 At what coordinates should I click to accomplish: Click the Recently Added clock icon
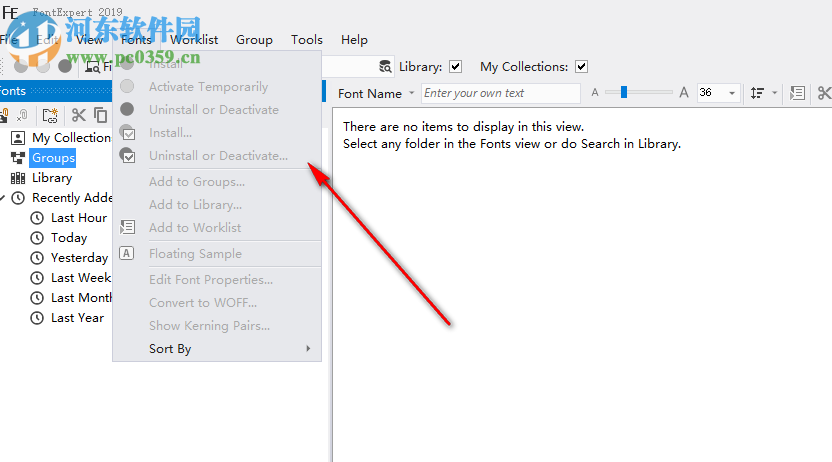click(18, 198)
